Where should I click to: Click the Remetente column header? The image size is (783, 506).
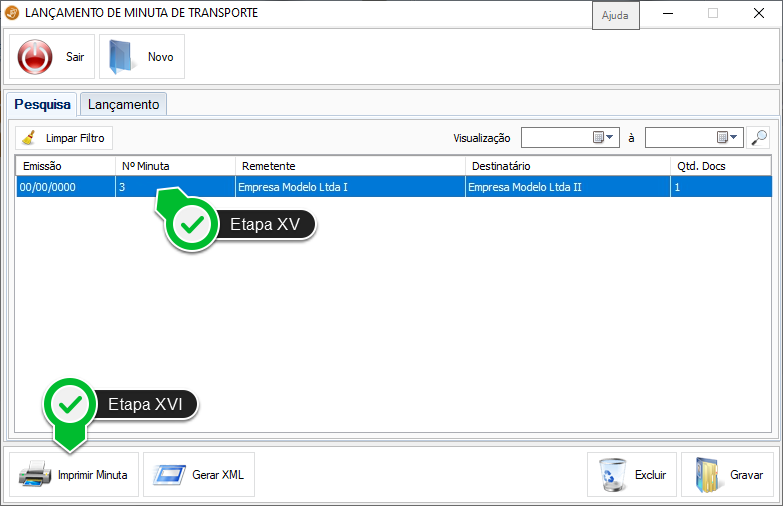click(x=350, y=166)
